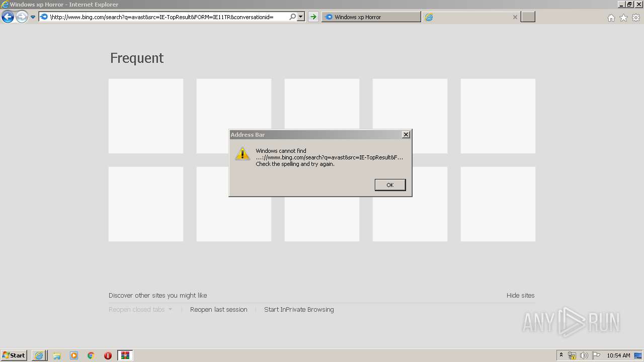The height and width of the screenshot is (362, 644).
Task: Open the top-right Frequent site tile
Action: tap(498, 116)
